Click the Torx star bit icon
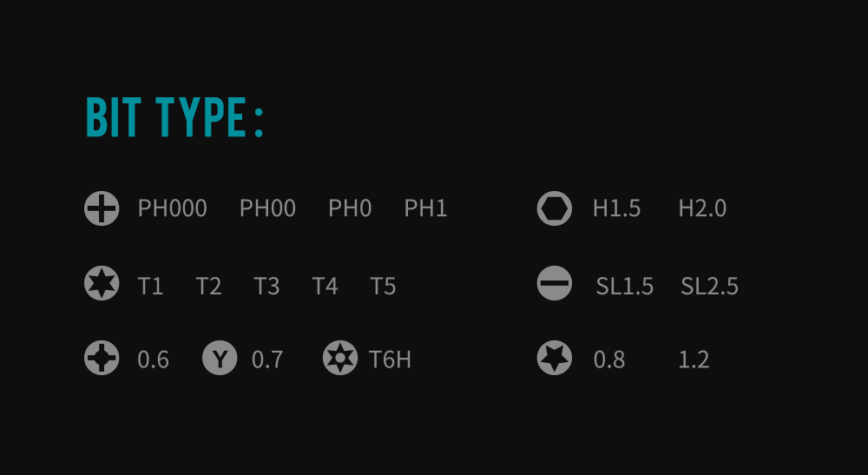The width and height of the screenshot is (868, 475). coord(102,285)
